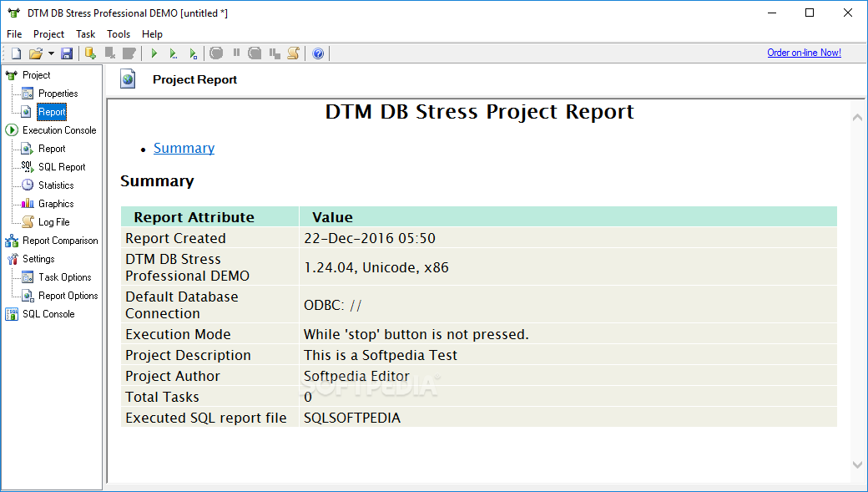The width and height of the screenshot is (868, 492).
Task: Click the second grayed round stop icon
Action: (255, 53)
